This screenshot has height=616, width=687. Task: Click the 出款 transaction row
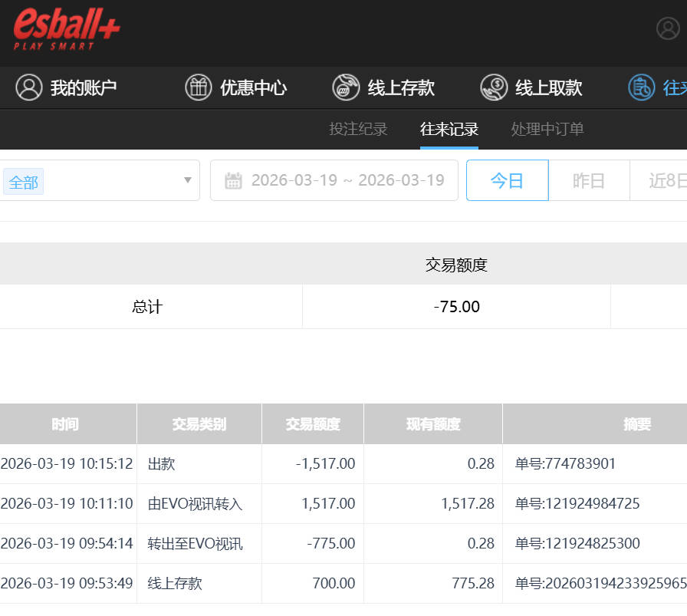pos(162,464)
